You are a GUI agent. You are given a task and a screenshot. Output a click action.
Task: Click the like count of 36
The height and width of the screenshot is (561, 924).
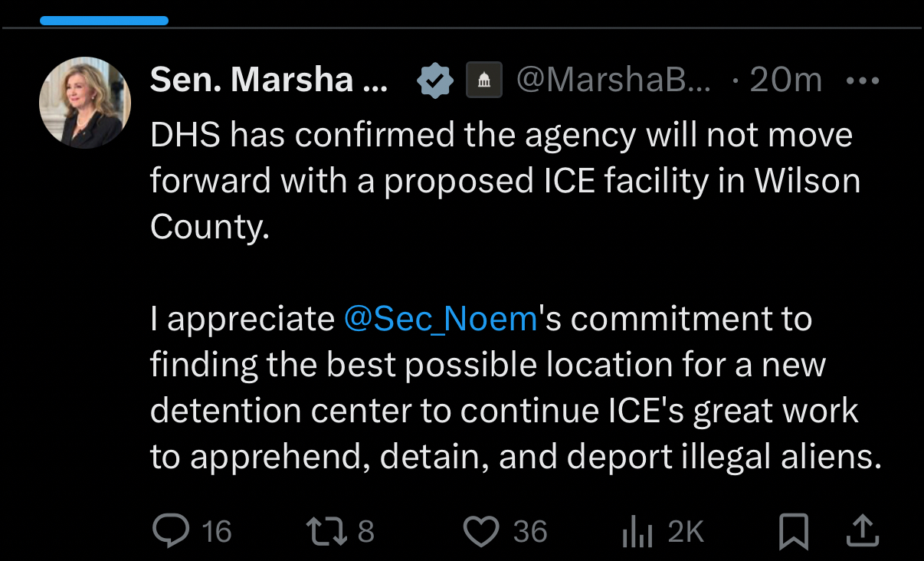click(x=530, y=531)
